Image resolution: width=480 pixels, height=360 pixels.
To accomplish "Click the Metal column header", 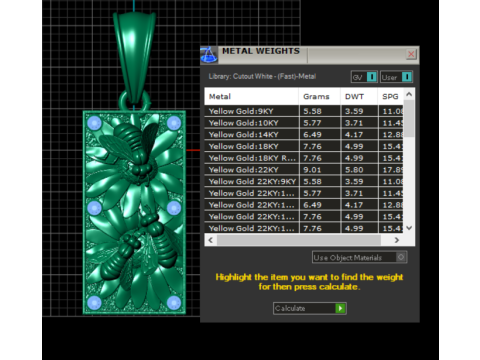I will point(251,97).
